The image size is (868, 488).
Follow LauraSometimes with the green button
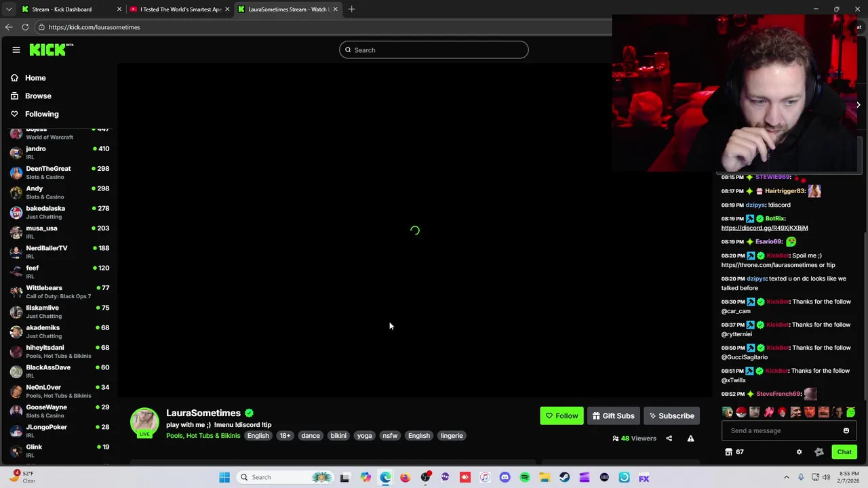click(561, 416)
